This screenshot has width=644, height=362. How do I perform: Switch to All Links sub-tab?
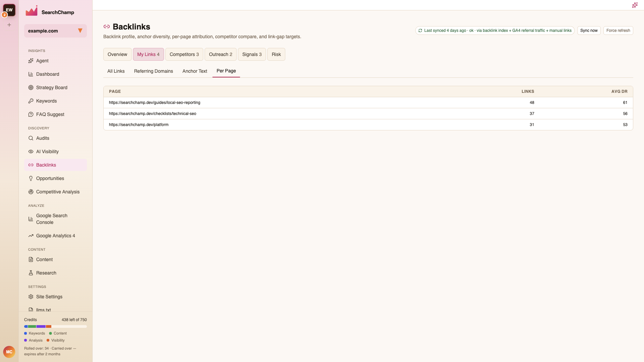point(116,71)
